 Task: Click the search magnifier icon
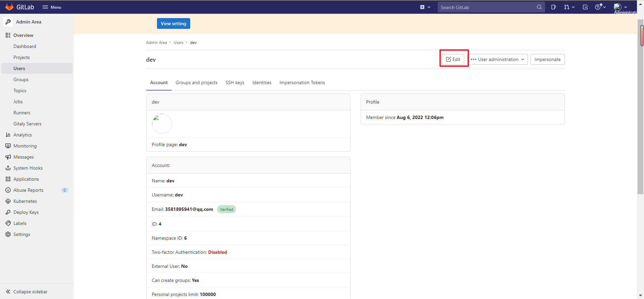coord(539,7)
